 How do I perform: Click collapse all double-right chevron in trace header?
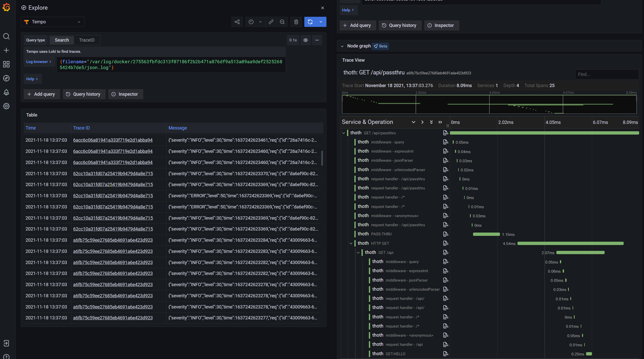click(x=440, y=122)
